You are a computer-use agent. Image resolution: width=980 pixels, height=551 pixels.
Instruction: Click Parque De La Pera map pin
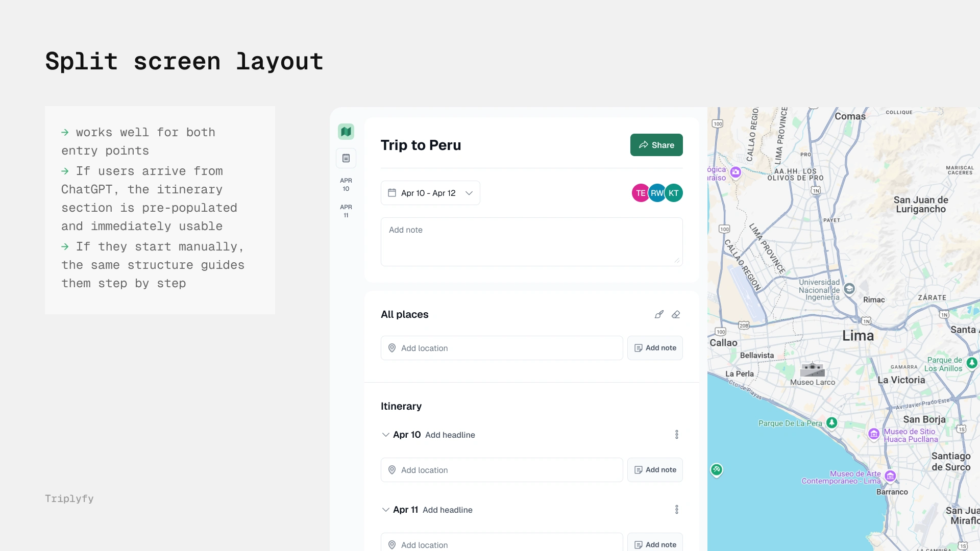[x=832, y=422]
